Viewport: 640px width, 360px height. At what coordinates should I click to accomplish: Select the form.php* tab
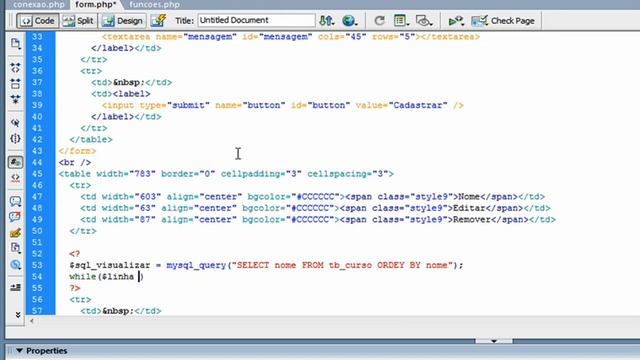(x=96, y=5)
